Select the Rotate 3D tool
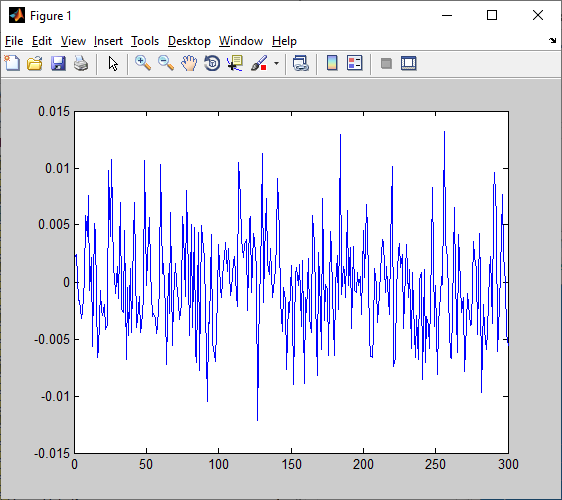 tap(212, 63)
